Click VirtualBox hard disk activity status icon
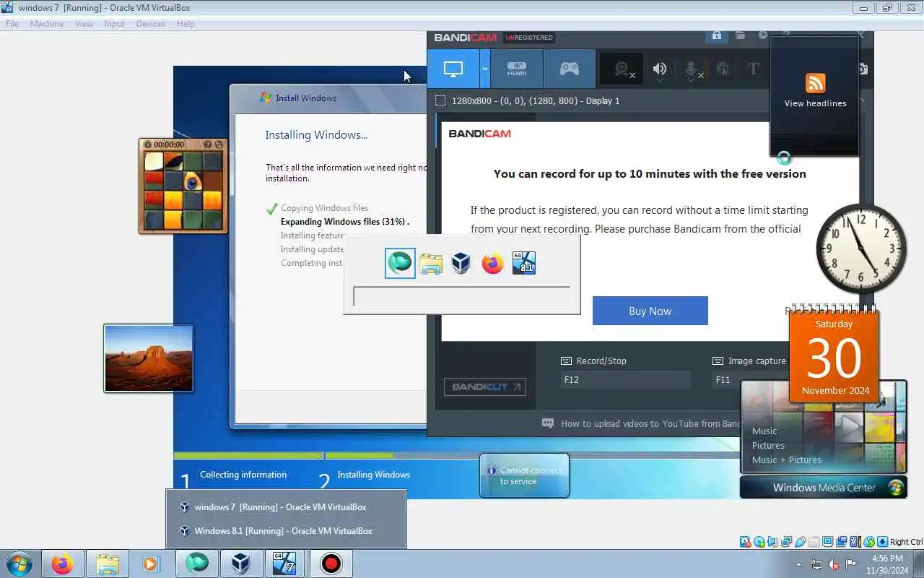 pyautogui.click(x=745, y=542)
